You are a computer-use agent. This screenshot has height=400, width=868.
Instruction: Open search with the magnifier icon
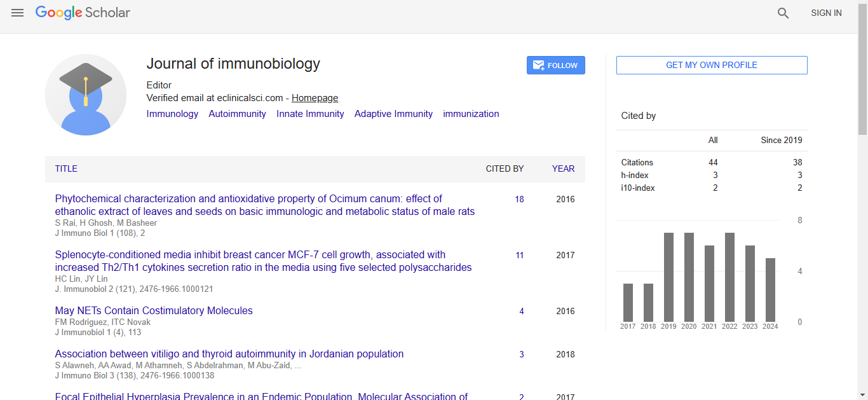point(783,13)
